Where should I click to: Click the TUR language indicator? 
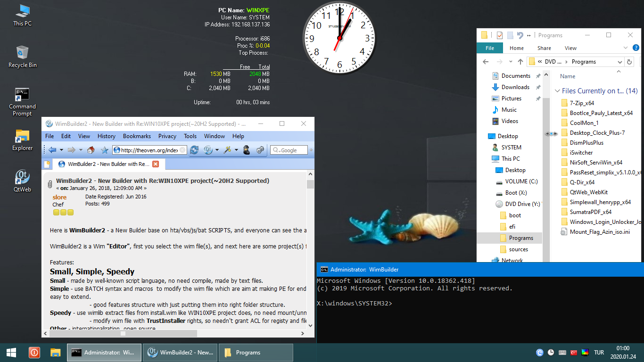(x=599, y=353)
